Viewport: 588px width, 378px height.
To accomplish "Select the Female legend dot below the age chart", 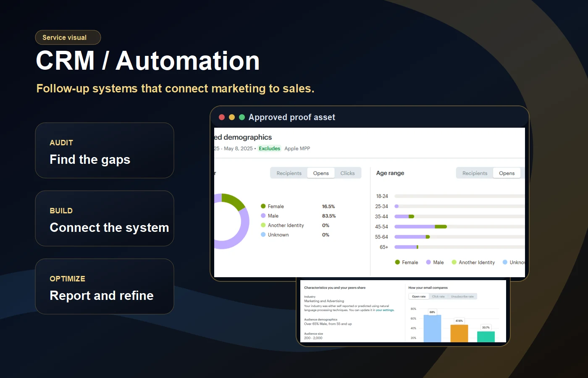I will pos(397,262).
